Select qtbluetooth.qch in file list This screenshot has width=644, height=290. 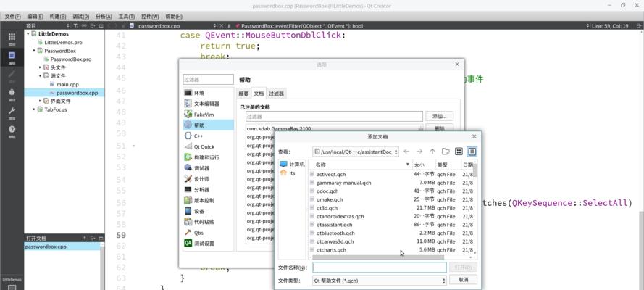(x=335, y=233)
